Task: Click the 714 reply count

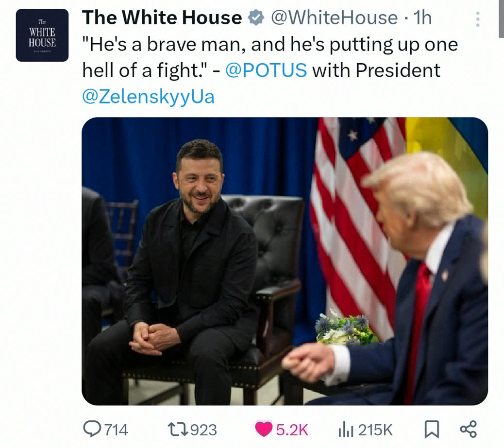Action: click(x=117, y=430)
